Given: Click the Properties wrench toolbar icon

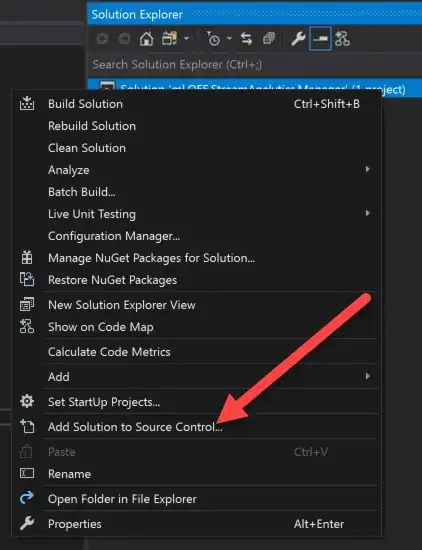Looking at the screenshot, I should [299, 39].
